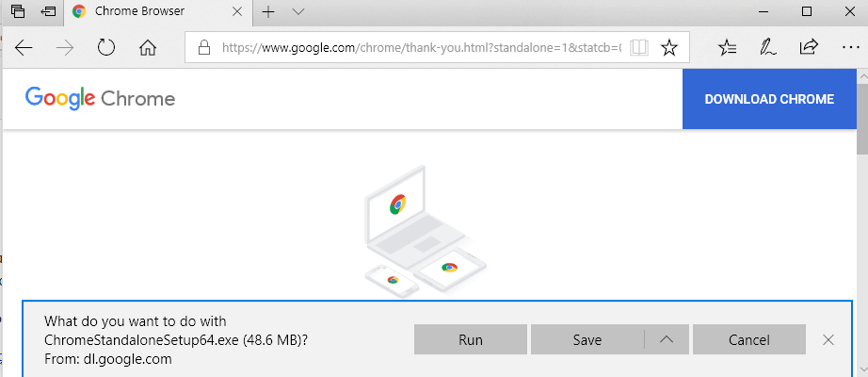
Task: Go to the Home page
Action: (147, 48)
